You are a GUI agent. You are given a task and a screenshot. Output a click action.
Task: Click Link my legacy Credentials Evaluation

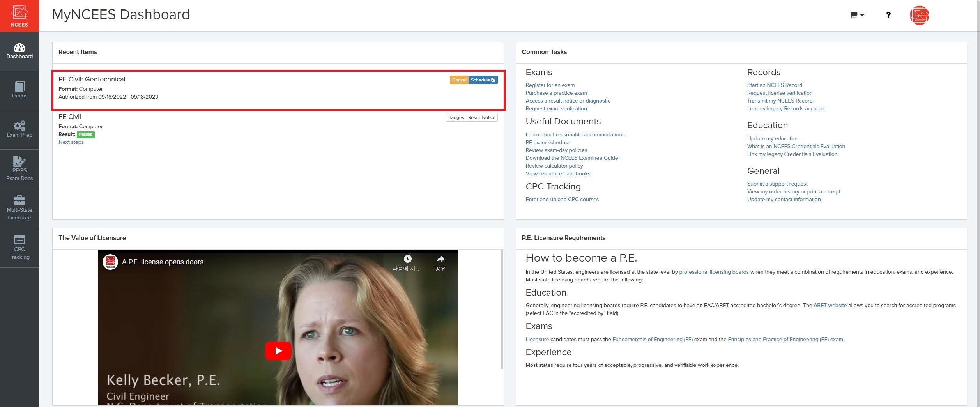coord(792,154)
